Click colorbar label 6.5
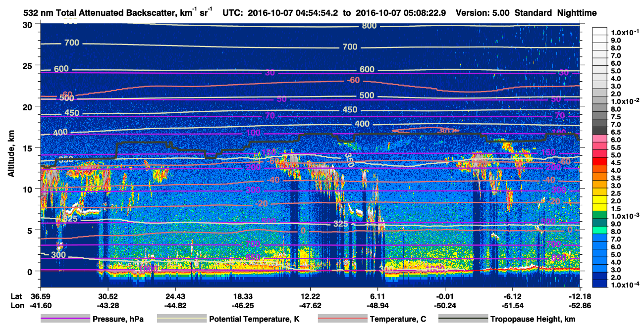This screenshot has width=644, height=330. coord(616,132)
